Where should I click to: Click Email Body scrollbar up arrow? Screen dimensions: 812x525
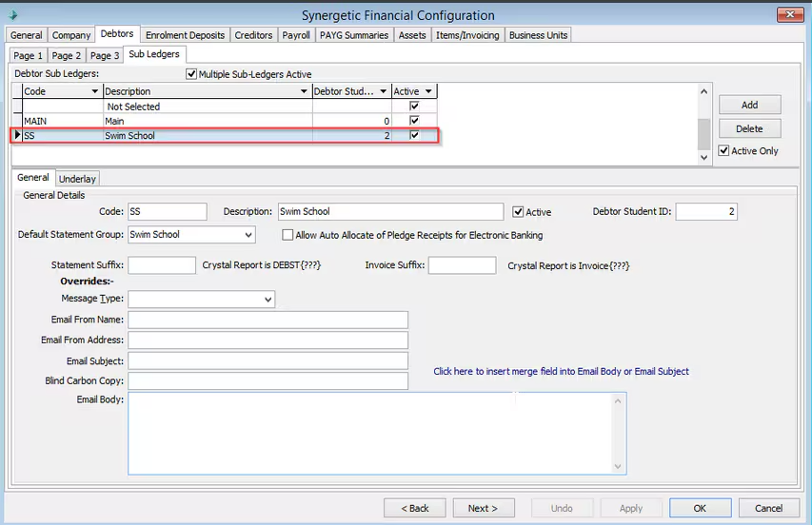(x=618, y=400)
